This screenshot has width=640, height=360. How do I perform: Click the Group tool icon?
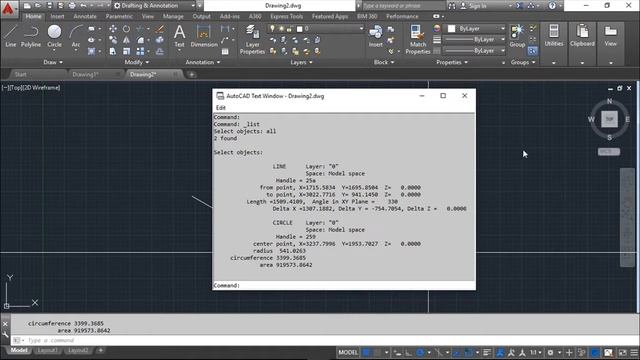click(517, 36)
